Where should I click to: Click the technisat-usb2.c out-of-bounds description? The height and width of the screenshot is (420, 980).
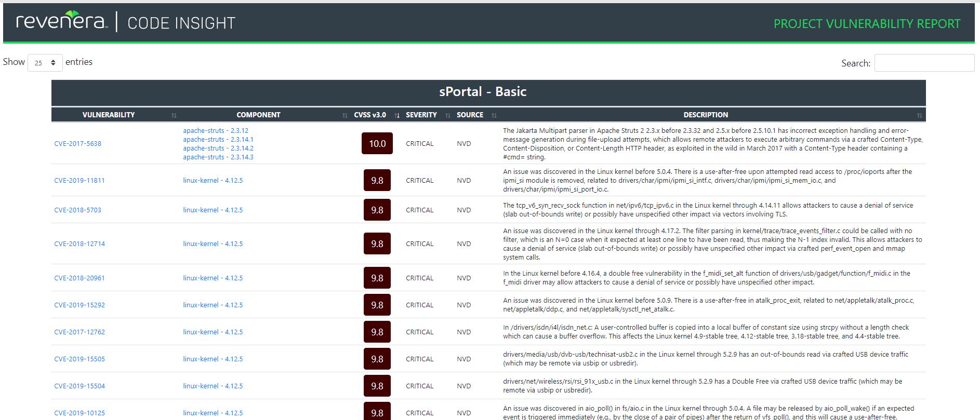(x=706, y=359)
